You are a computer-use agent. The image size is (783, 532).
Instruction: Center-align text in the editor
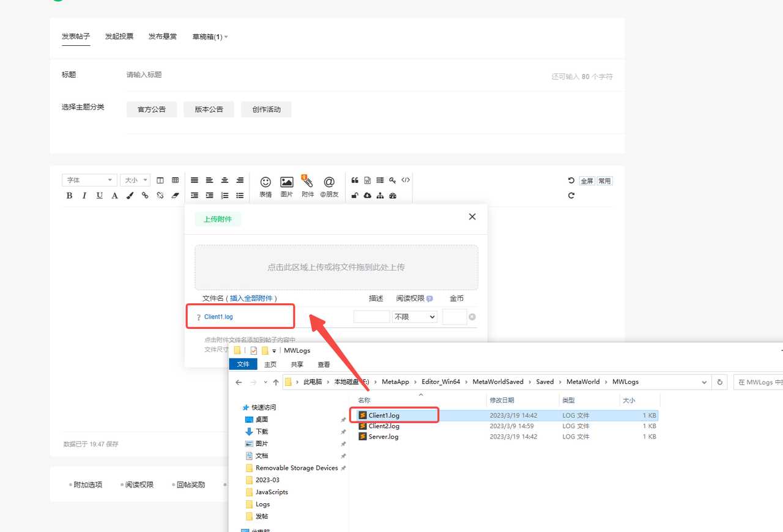click(x=225, y=180)
